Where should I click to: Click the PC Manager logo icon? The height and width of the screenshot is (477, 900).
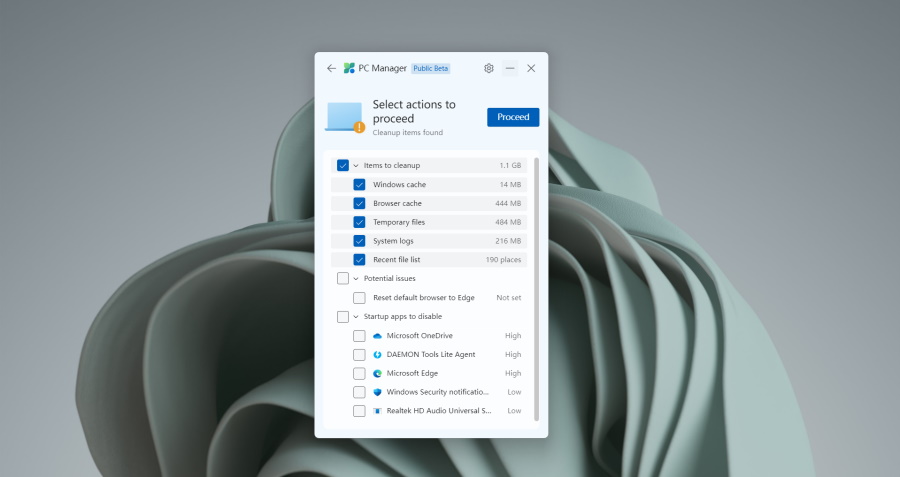pos(349,68)
